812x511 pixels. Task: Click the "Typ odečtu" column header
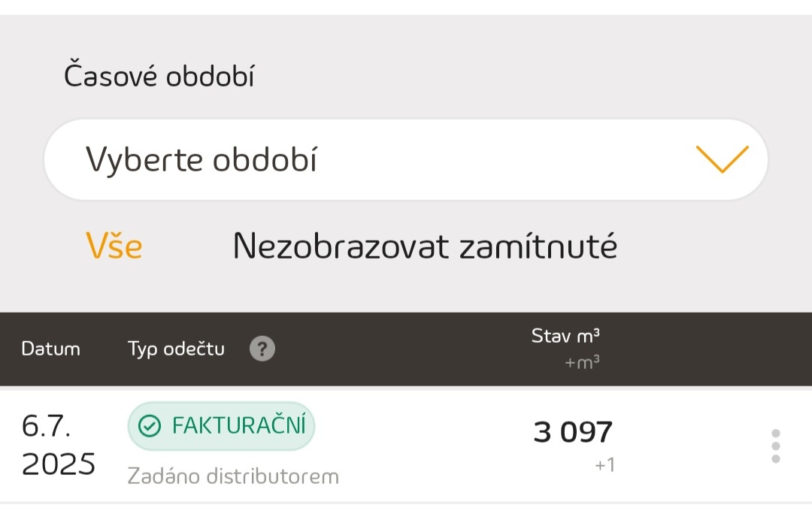pyautogui.click(x=176, y=349)
